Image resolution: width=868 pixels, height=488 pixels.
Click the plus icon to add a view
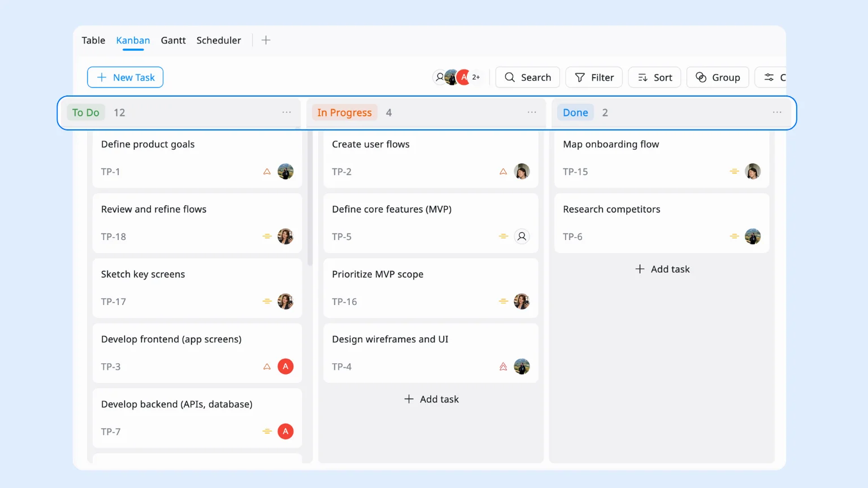tap(266, 40)
